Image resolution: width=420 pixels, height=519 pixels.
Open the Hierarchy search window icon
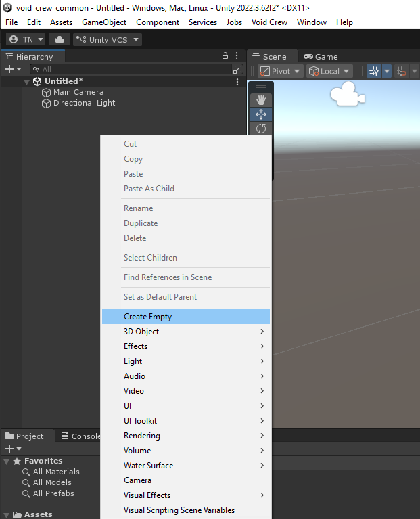(x=237, y=69)
